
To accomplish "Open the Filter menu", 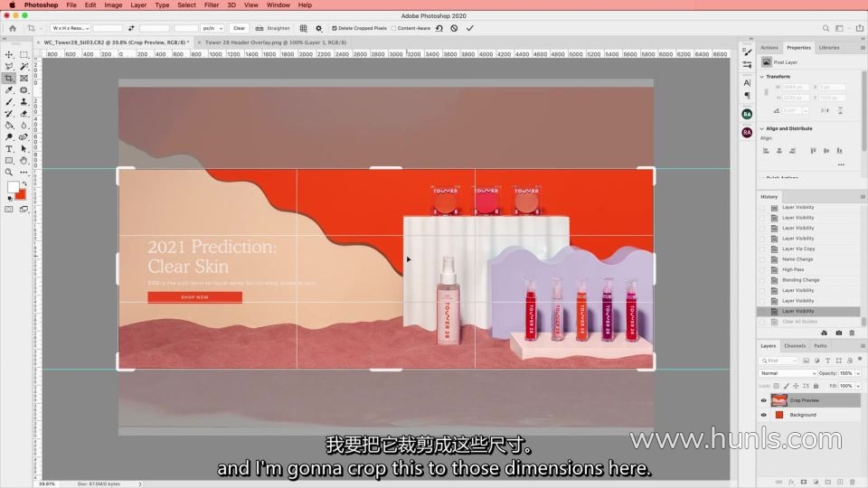I will coord(212,5).
